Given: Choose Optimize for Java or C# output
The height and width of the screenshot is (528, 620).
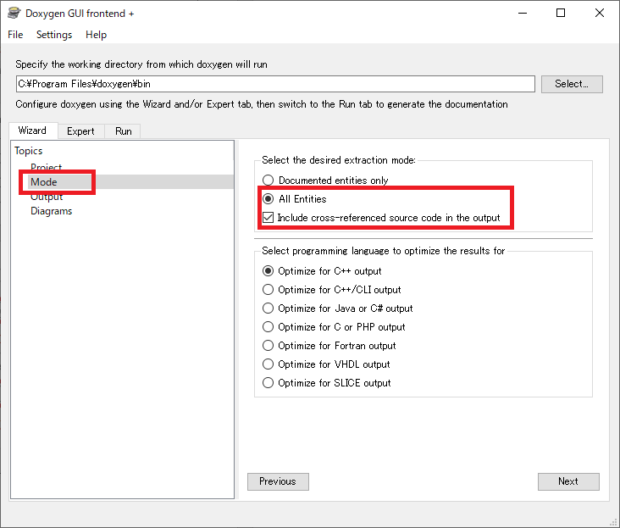Looking at the screenshot, I should coord(267,309).
